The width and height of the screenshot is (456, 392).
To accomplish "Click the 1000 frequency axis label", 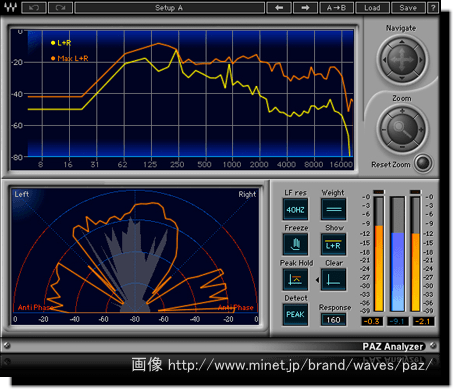I will pyautogui.click(x=232, y=164).
